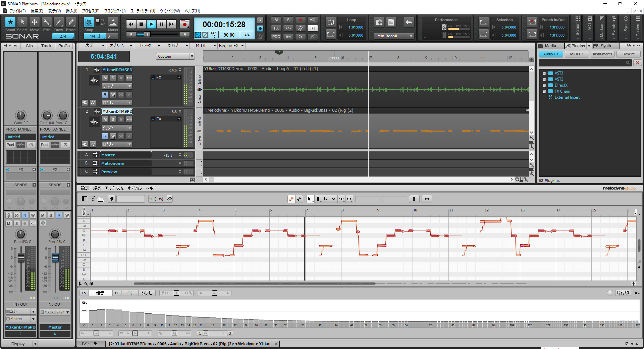
Task: Open the プロジェクト(J) menu
Action: point(115,11)
